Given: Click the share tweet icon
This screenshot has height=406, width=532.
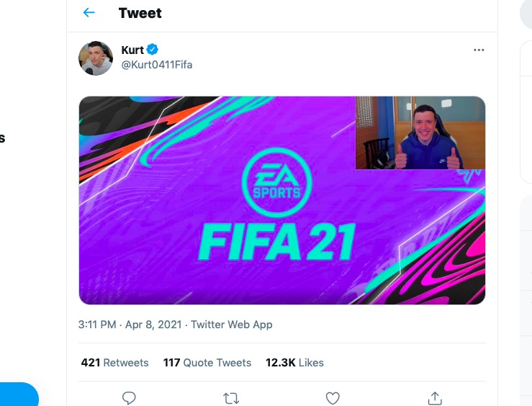Looking at the screenshot, I should [434, 397].
